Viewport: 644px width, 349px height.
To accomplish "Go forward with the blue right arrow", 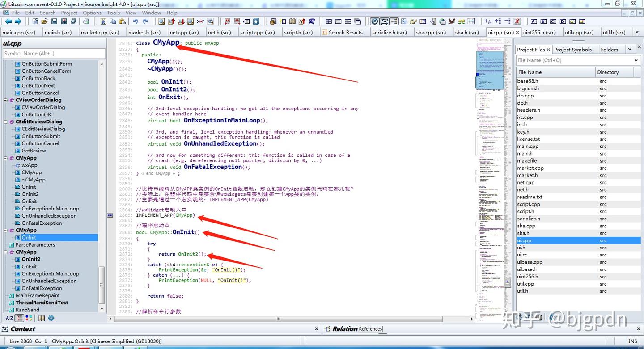I will coord(18,21).
